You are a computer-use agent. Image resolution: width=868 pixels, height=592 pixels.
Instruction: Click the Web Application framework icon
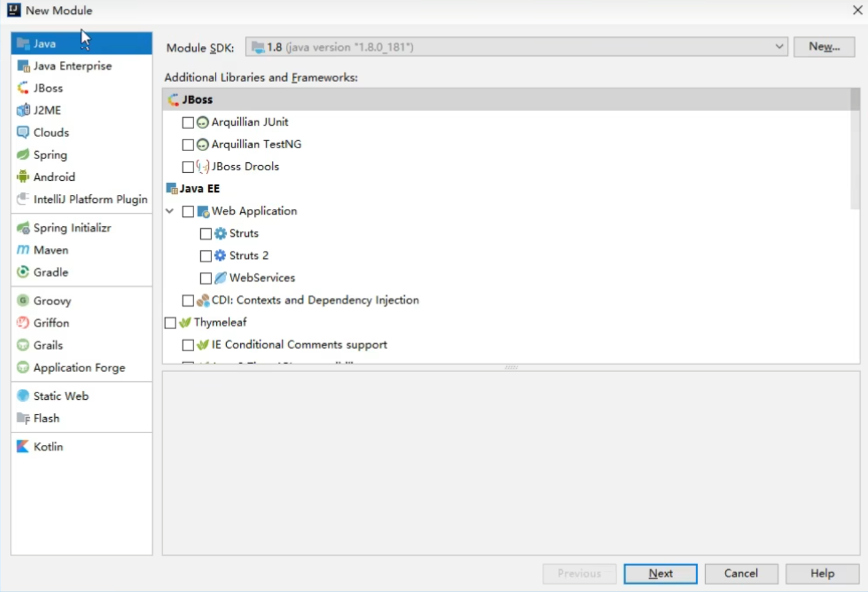click(x=203, y=212)
